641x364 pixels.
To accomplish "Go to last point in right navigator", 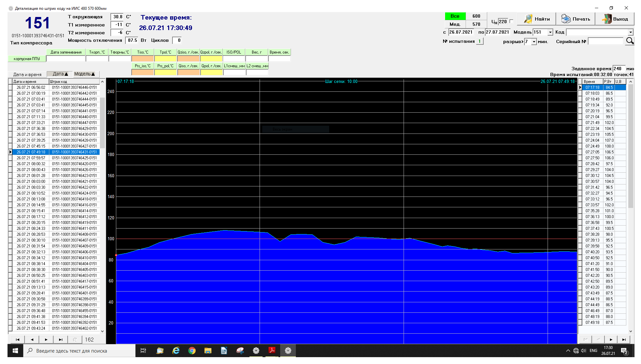I will (624, 340).
